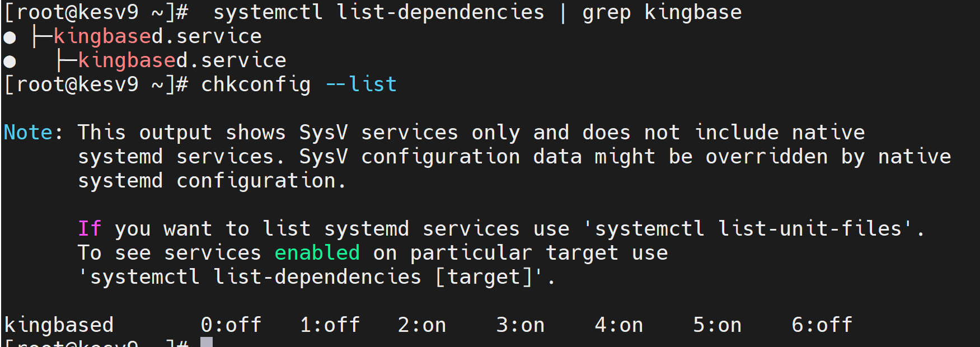
Task: Click the bullet before the indented kingbased.service
Action: pos(10,62)
